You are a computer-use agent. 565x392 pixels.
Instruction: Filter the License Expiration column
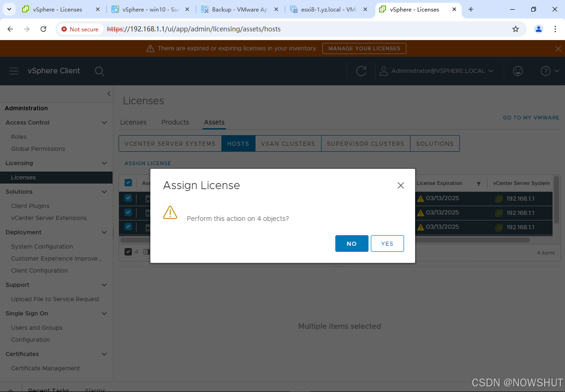pyautogui.click(x=479, y=184)
